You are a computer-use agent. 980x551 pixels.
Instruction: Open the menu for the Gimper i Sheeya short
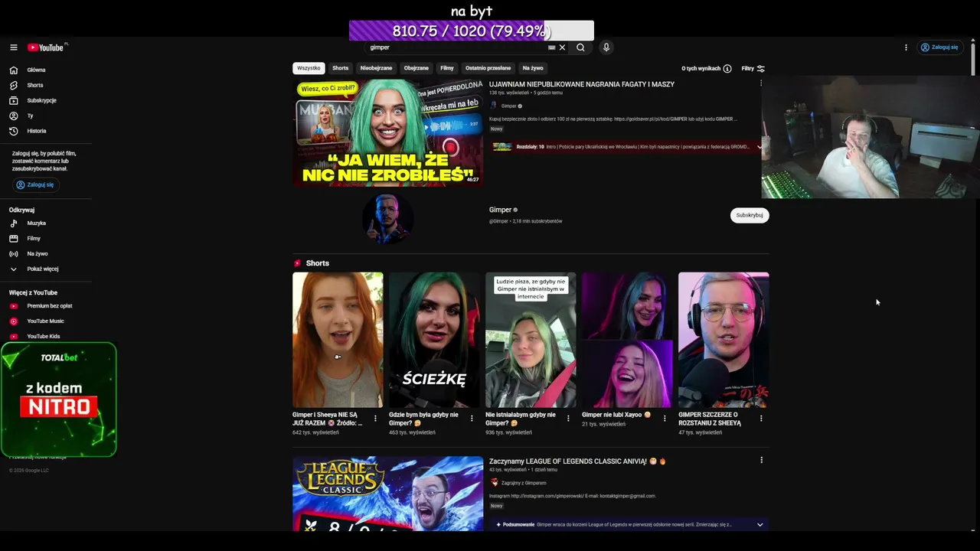375,419
